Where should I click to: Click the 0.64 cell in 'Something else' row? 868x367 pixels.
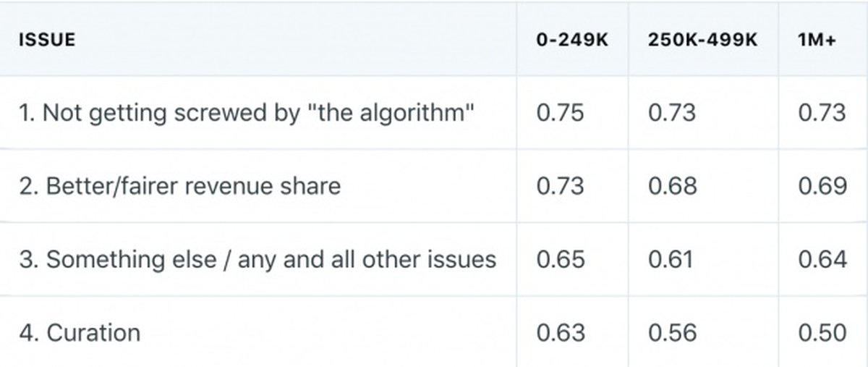click(x=822, y=260)
